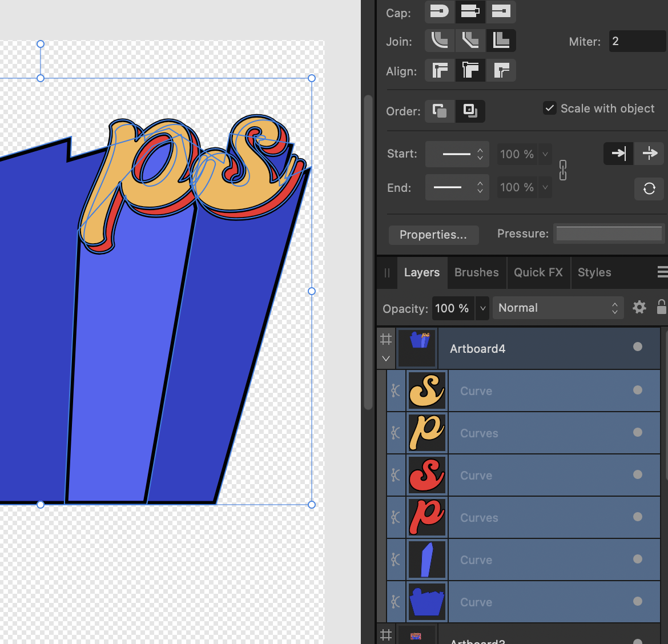Click the Miter value input field
The height and width of the screenshot is (644, 668).
click(x=636, y=41)
